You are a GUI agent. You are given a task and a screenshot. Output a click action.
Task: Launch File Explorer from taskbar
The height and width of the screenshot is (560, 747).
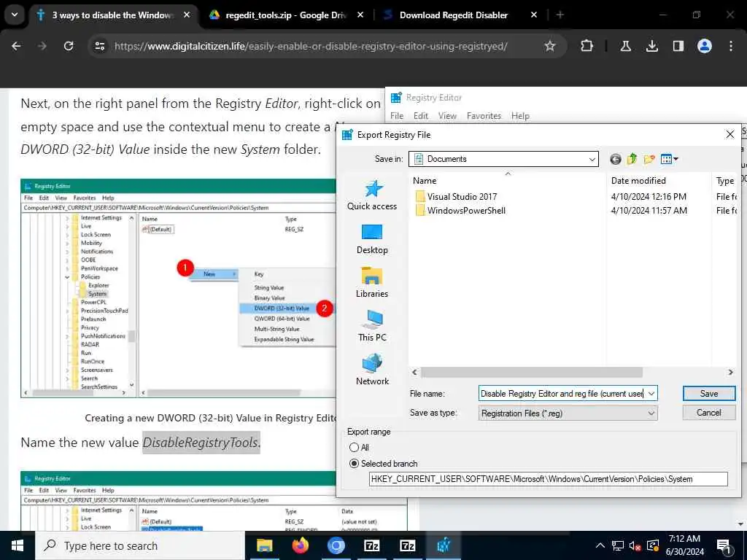click(x=264, y=545)
